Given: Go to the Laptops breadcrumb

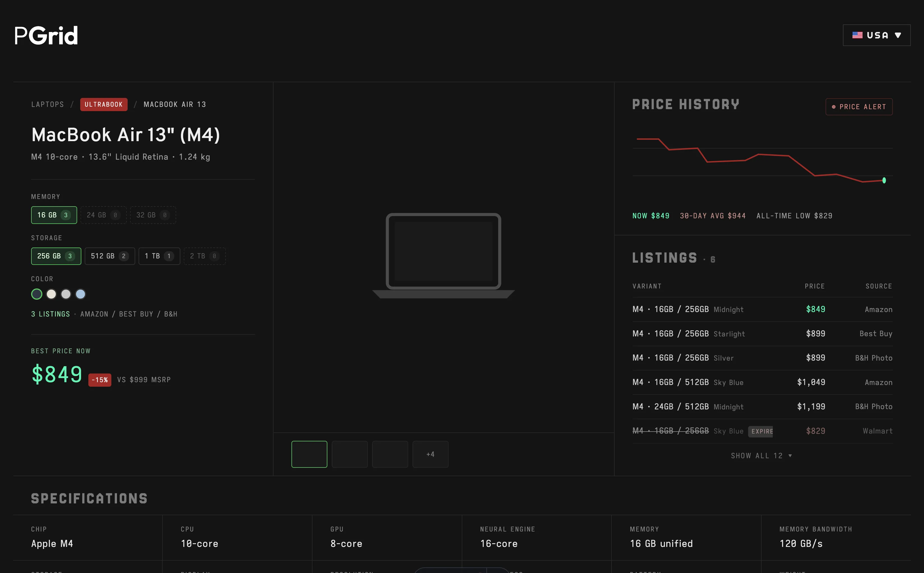Looking at the screenshot, I should [x=48, y=105].
